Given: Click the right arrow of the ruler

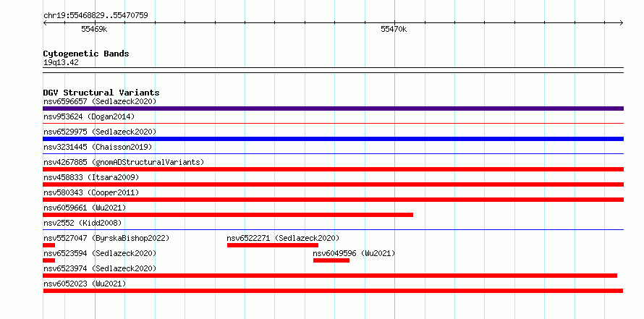Looking at the screenshot, I should (x=622, y=23).
